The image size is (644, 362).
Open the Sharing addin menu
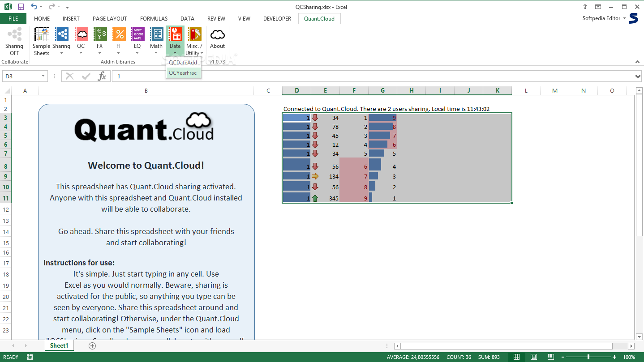[61, 41]
